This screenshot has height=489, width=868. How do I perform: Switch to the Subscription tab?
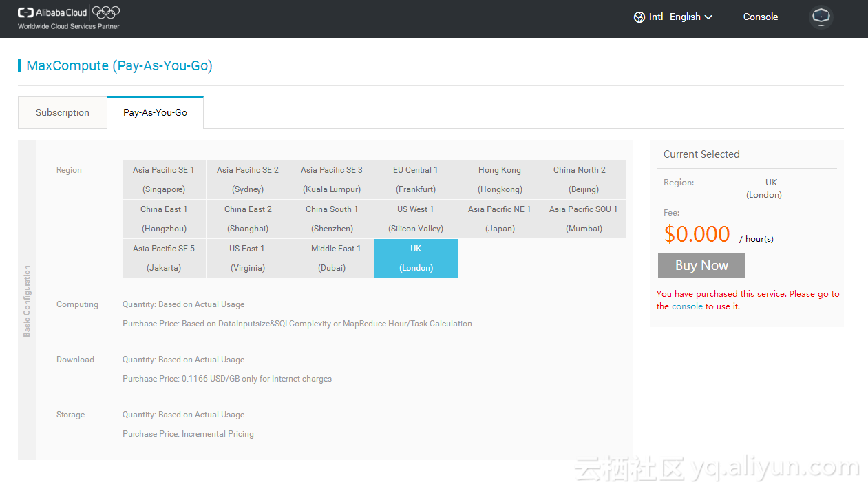click(x=63, y=112)
